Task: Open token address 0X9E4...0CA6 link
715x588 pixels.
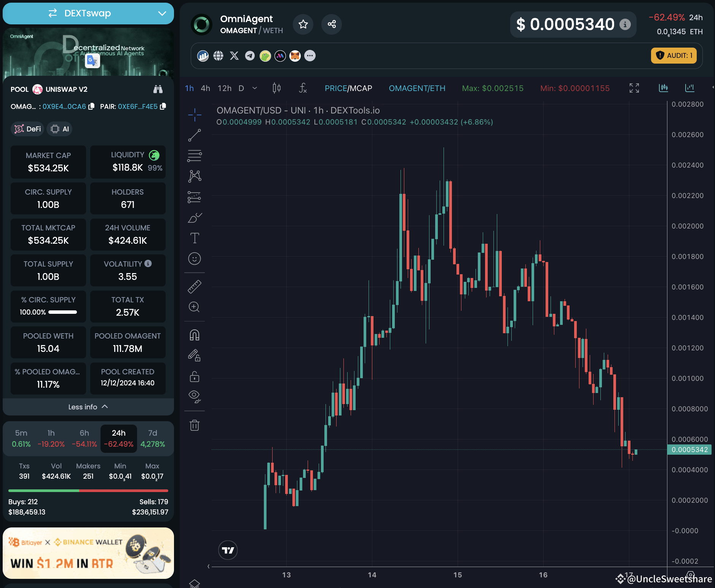Action: tap(64, 107)
